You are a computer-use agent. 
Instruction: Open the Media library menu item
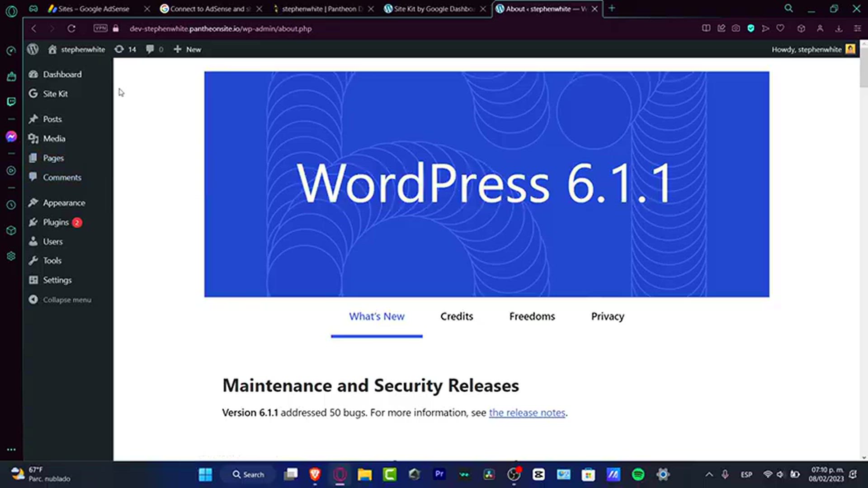[54, 138]
